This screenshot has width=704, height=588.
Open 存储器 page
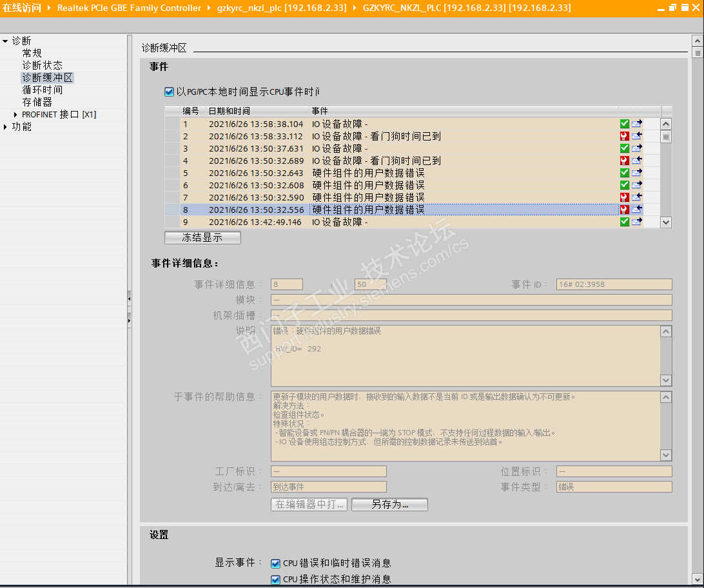click(37, 103)
